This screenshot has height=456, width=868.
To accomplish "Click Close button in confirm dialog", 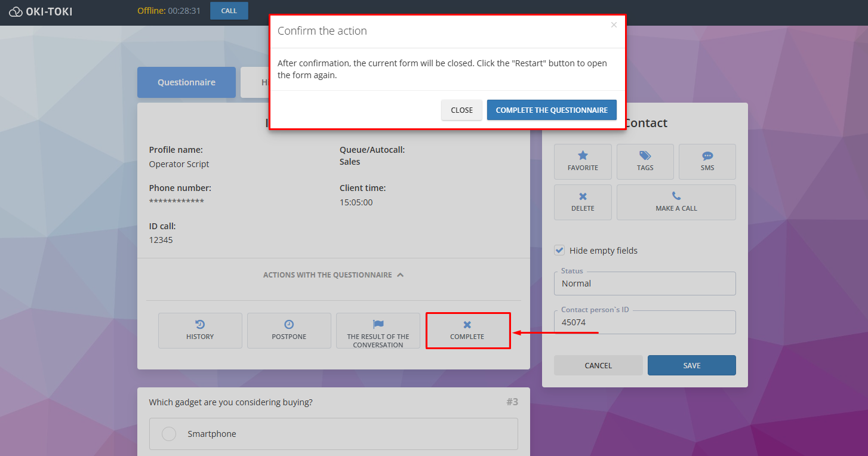I will click(461, 110).
